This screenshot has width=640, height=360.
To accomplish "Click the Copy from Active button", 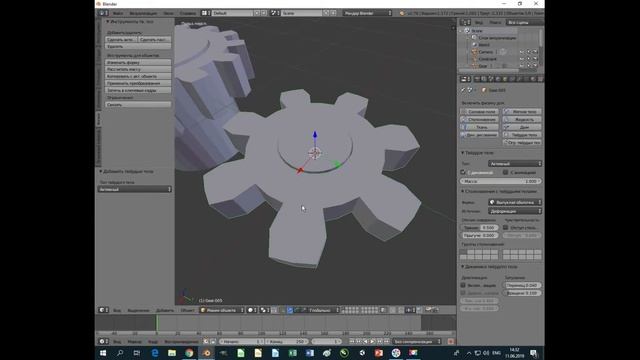I will pyautogui.click(x=138, y=76).
